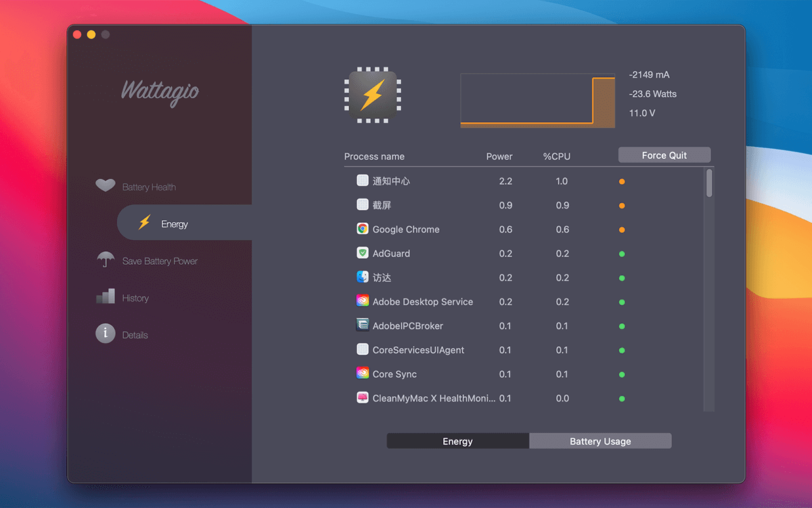Switch to the Battery Usage tab
The height and width of the screenshot is (508, 812).
600,441
